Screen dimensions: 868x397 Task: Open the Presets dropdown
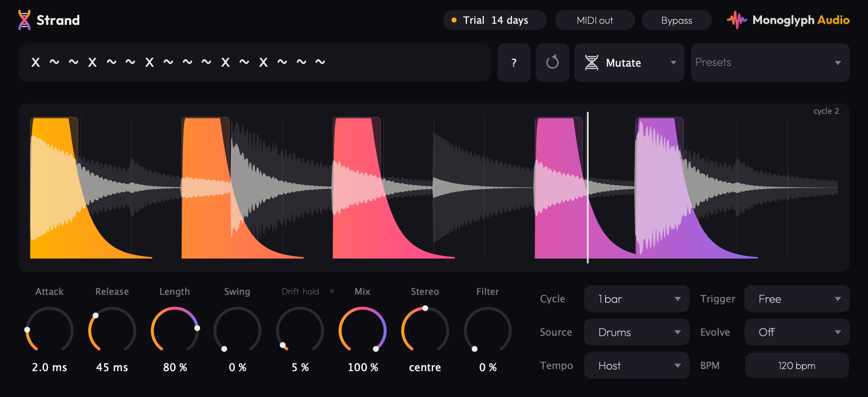click(x=770, y=63)
